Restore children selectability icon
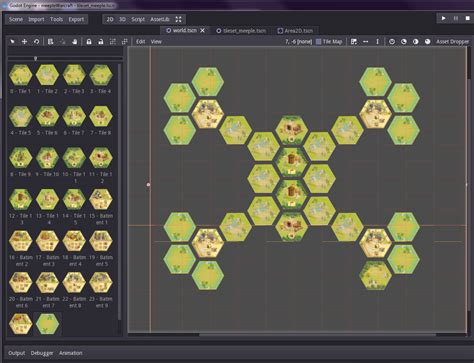 pyautogui.click(x=125, y=42)
